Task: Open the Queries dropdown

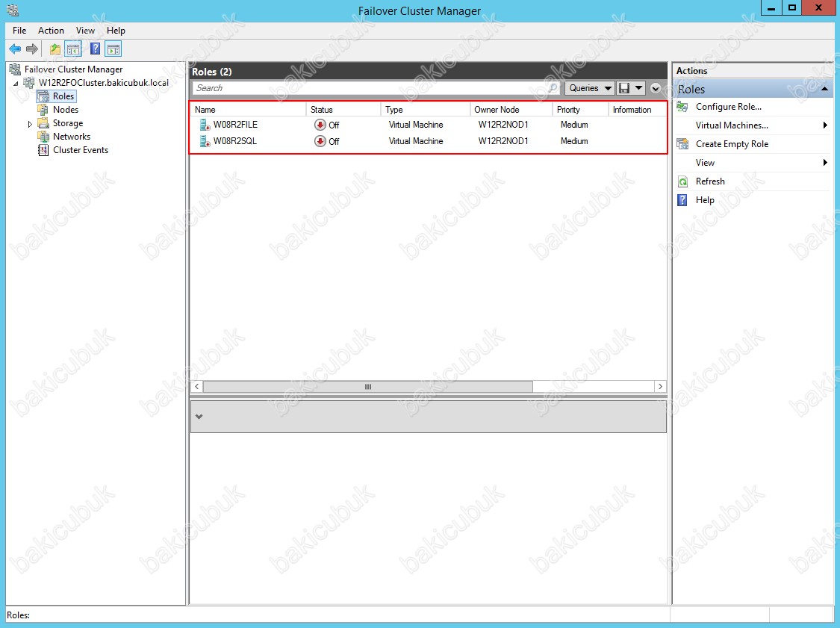Action: (x=590, y=88)
